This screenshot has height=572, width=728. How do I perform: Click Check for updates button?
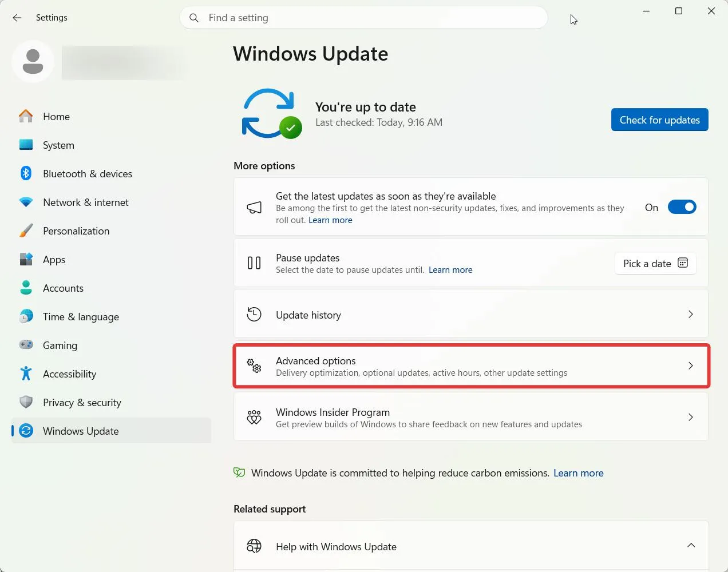[x=659, y=120]
